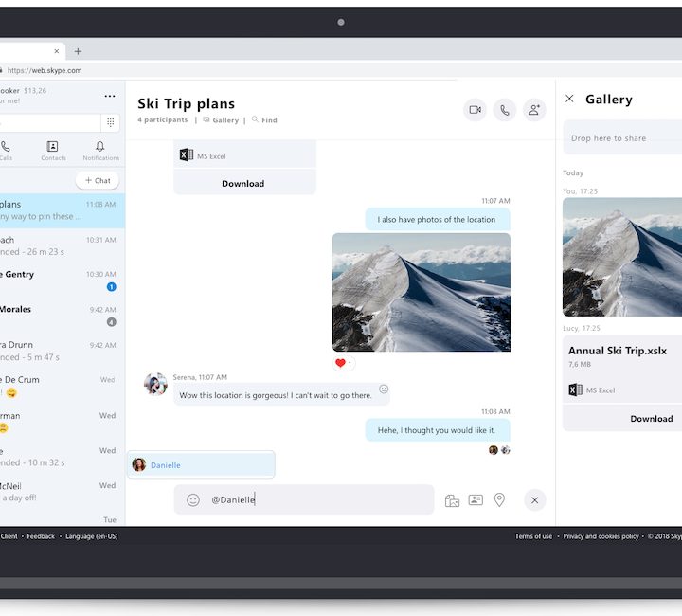Open the Contacts tab
The width and height of the screenshot is (682, 616).
tap(53, 151)
